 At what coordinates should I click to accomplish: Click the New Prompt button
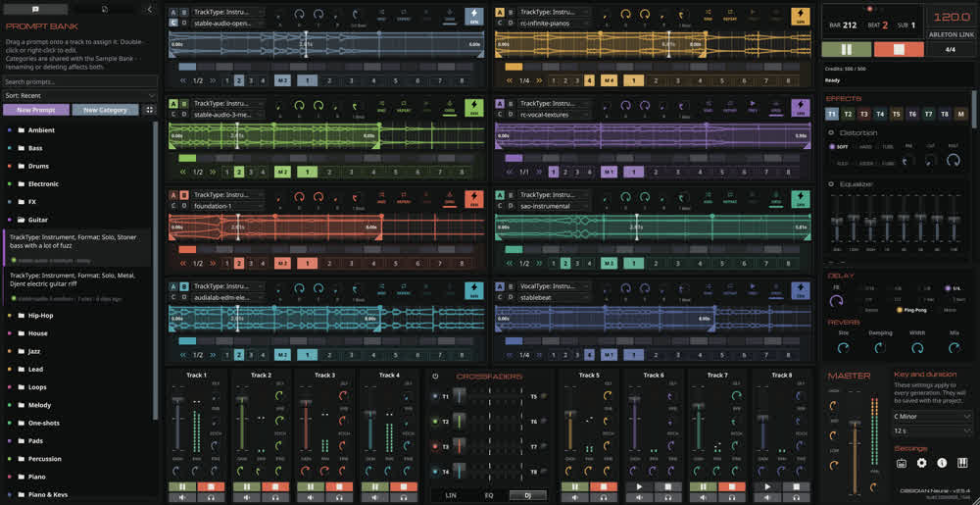tap(36, 110)
